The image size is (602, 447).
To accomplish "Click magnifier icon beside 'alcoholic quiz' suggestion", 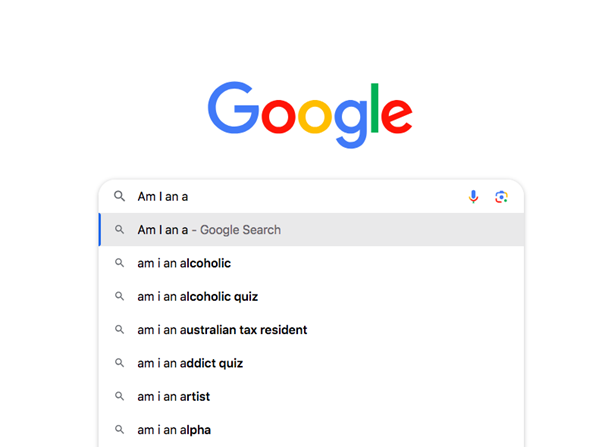I will (119, 297).
